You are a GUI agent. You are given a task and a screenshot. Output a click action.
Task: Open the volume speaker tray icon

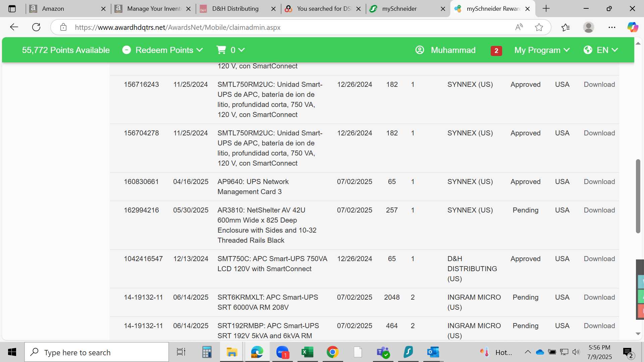[x=576, y=352]
